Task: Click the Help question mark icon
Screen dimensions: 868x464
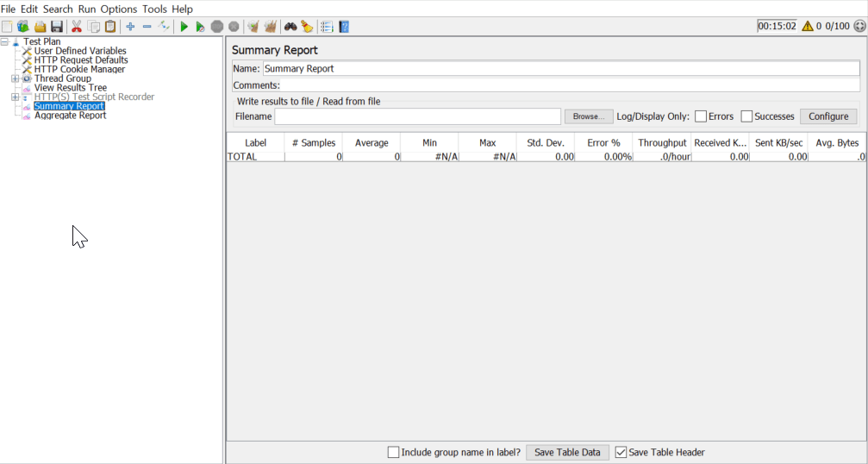Action: (x=344, y=27)
